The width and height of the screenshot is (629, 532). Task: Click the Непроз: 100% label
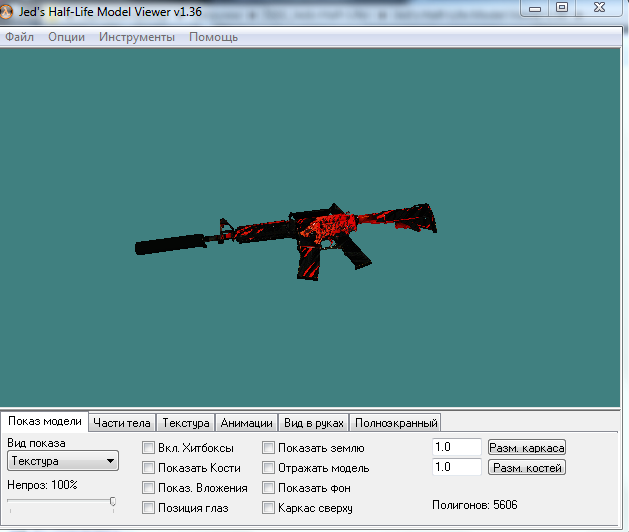tap(42, 485)
